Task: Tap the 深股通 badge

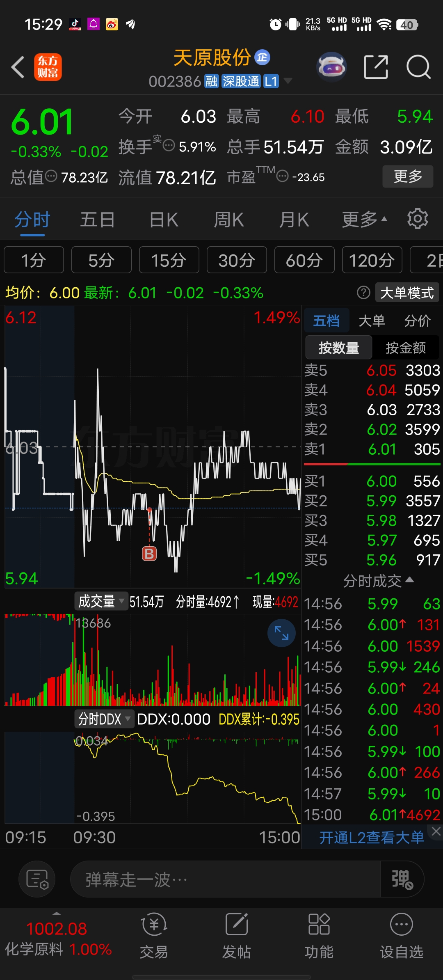Action: 241,81
